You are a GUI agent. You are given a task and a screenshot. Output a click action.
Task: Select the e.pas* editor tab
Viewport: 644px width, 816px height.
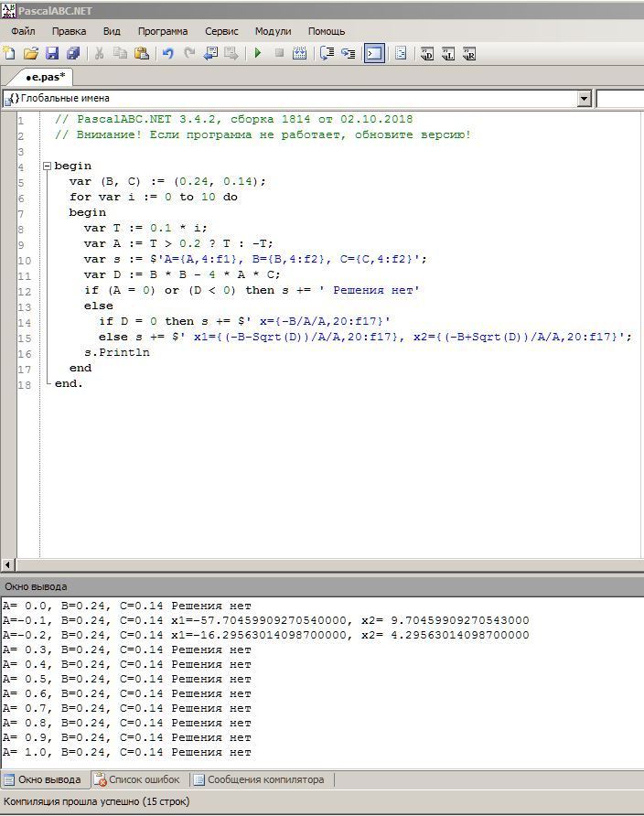point(45,77)
